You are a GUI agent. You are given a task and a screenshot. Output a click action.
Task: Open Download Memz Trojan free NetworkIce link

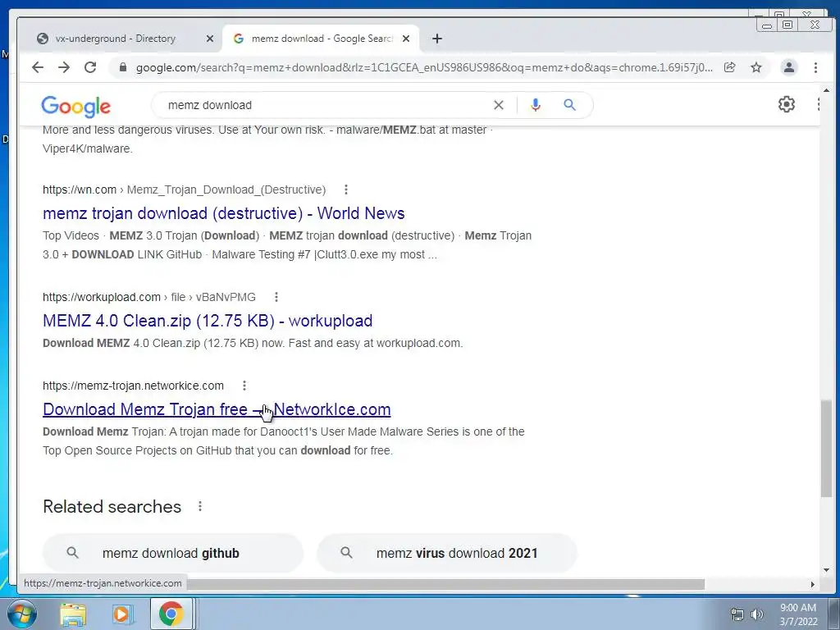(x=217, y=409)
